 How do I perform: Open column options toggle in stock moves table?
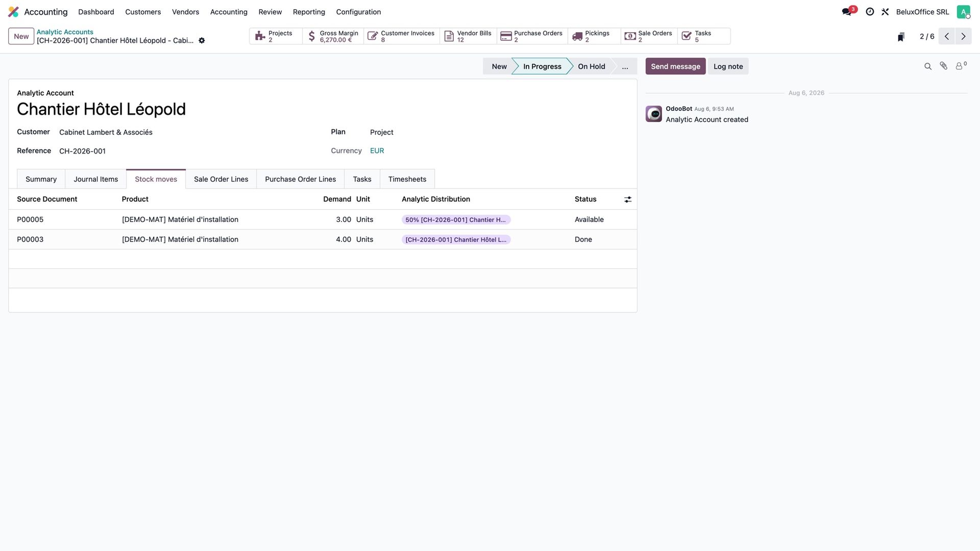(628, 199)
